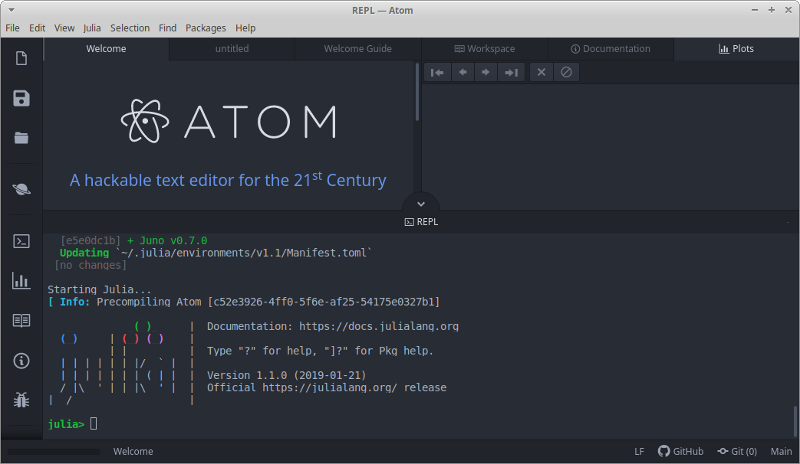
Task: Jump to first plot with the skip-back arrow
Action: click(437, 72)
